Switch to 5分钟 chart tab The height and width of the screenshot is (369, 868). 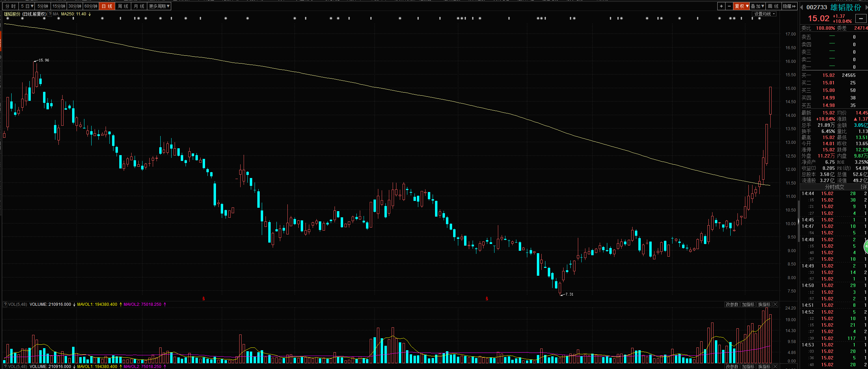tap(43, 6)
